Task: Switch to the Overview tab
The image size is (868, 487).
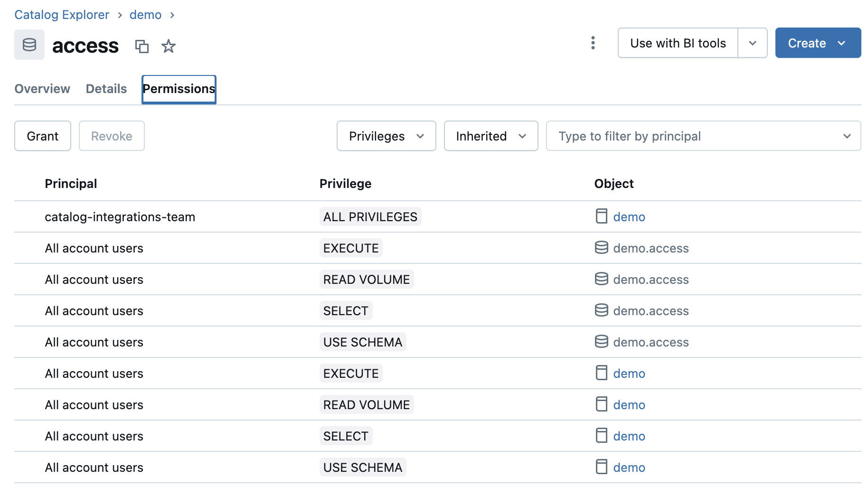Action: coord(42,89)
